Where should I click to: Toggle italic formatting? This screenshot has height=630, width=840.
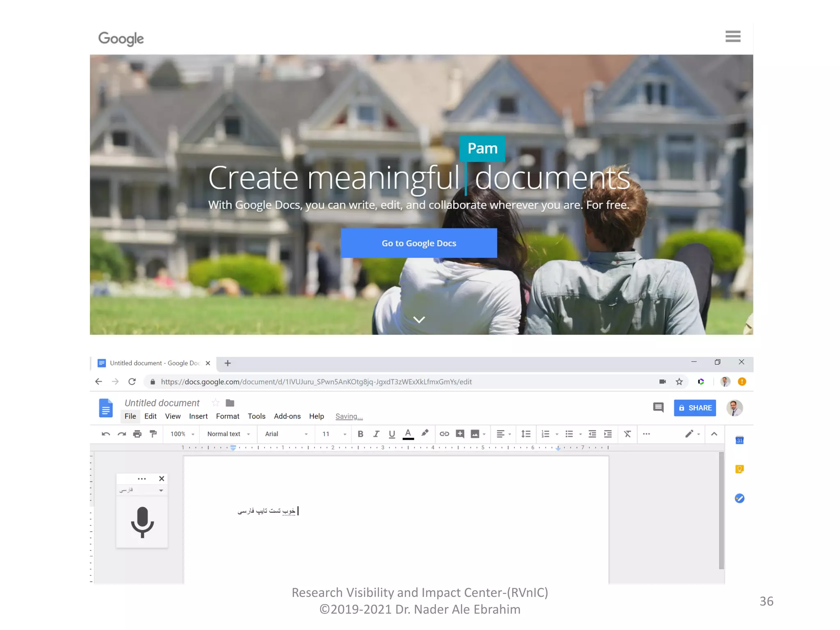(376, 434)
